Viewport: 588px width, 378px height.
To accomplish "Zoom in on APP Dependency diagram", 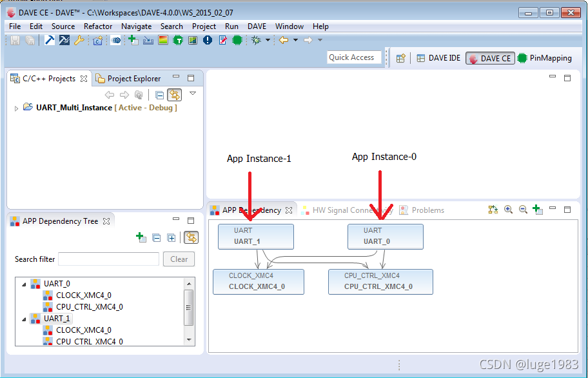I will [x=509, y=210].
